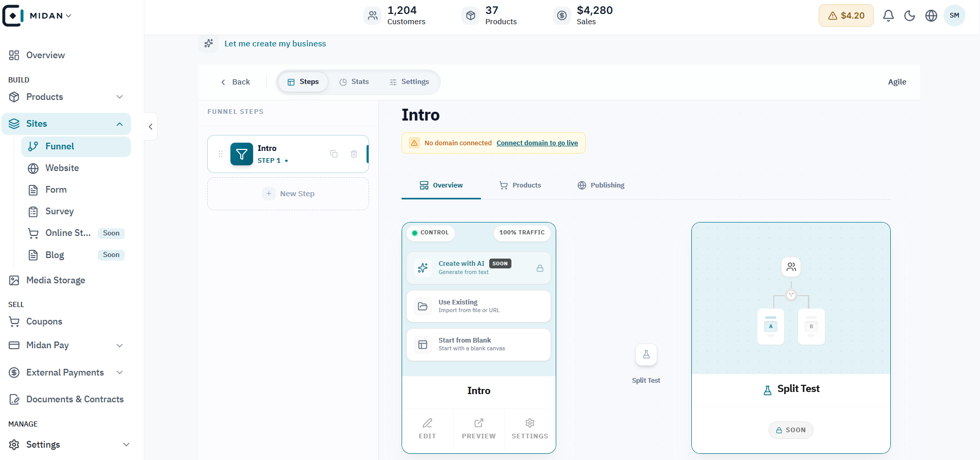Duplicate the Intro funnel step
The image size is (980, 460).
tap(334, 154)
